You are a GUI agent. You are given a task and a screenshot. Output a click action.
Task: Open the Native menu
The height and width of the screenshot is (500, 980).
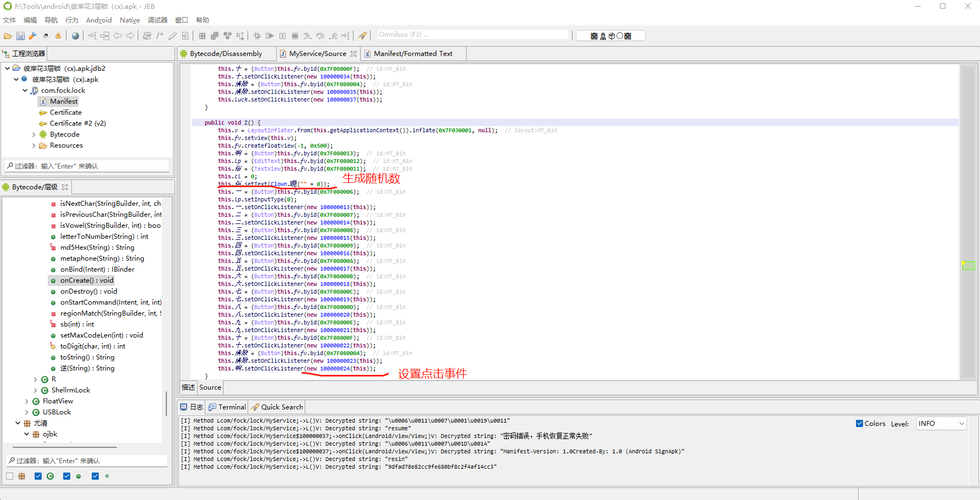point(130,20)
